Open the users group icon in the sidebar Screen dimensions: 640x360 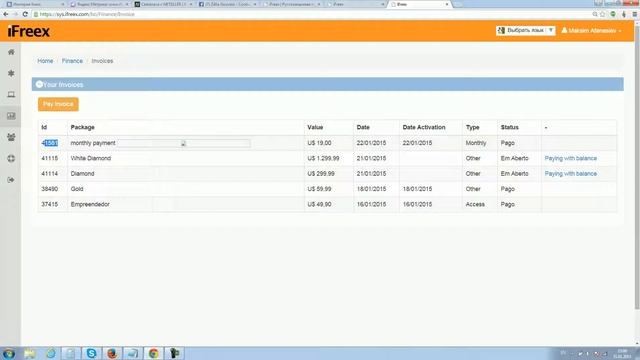coord(11,137)
